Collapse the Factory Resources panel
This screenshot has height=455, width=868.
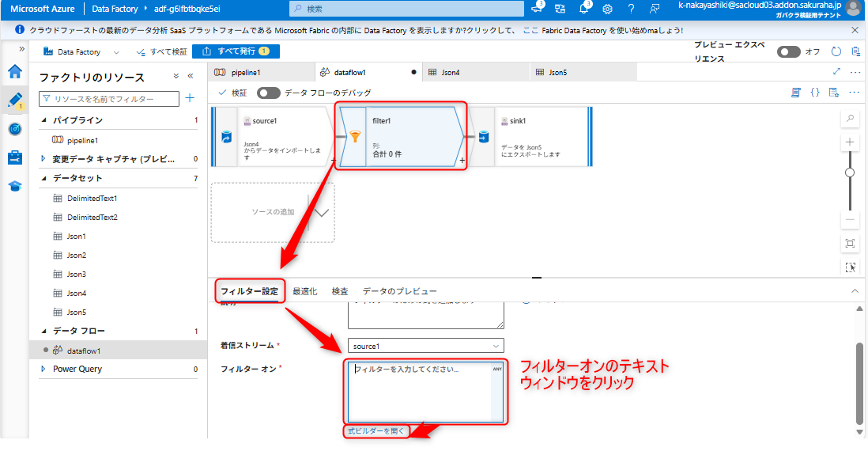click(191, 76)
